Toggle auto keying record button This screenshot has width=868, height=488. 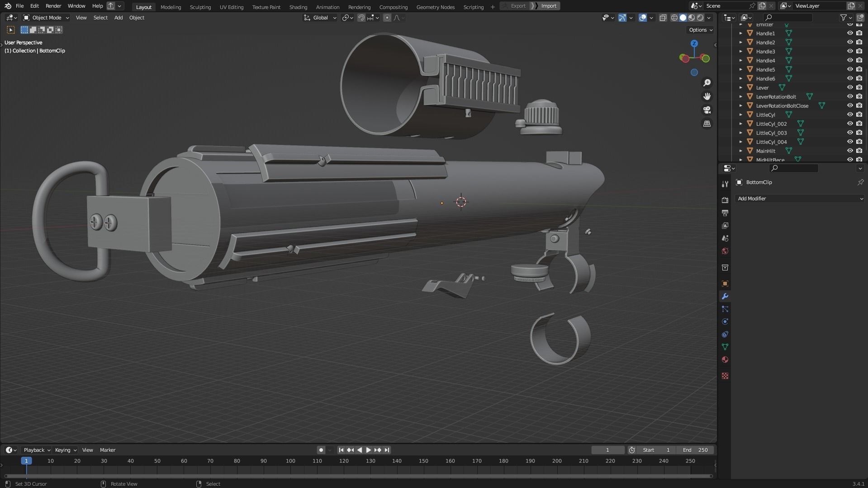pyautogui.click(x=321, y=450)
